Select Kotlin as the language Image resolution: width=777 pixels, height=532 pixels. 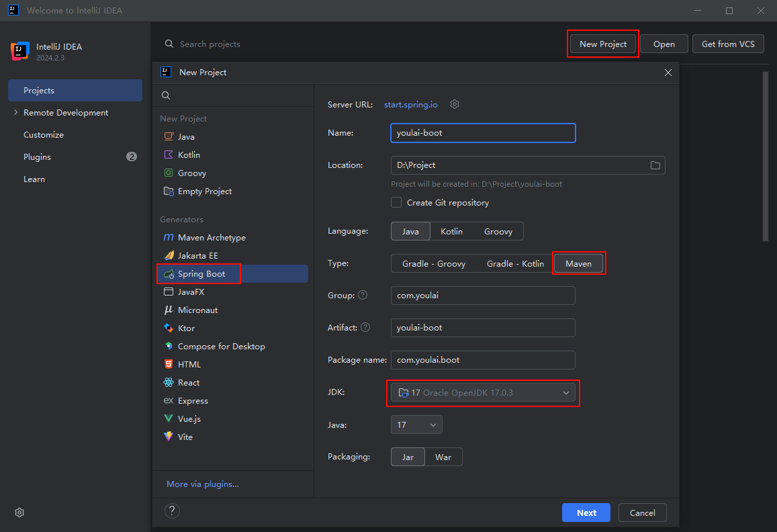(x=451, y=231)
